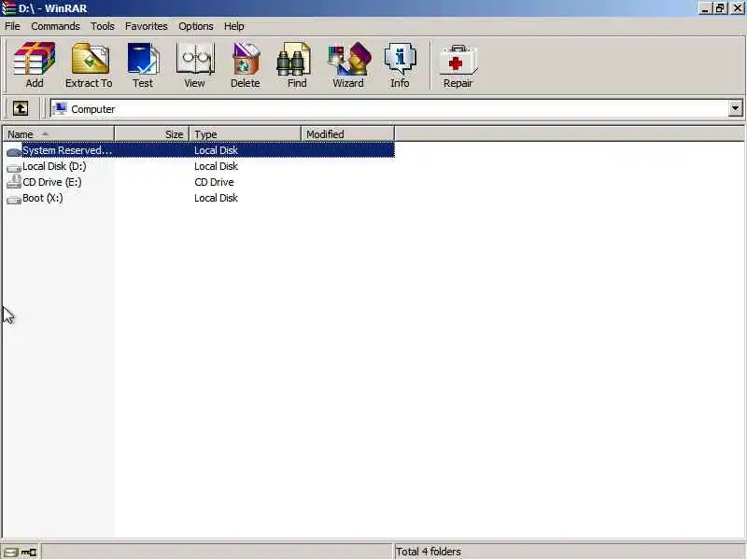Select the Local Disk (D:) name
747x560 pixels.
tap(54, 166)
